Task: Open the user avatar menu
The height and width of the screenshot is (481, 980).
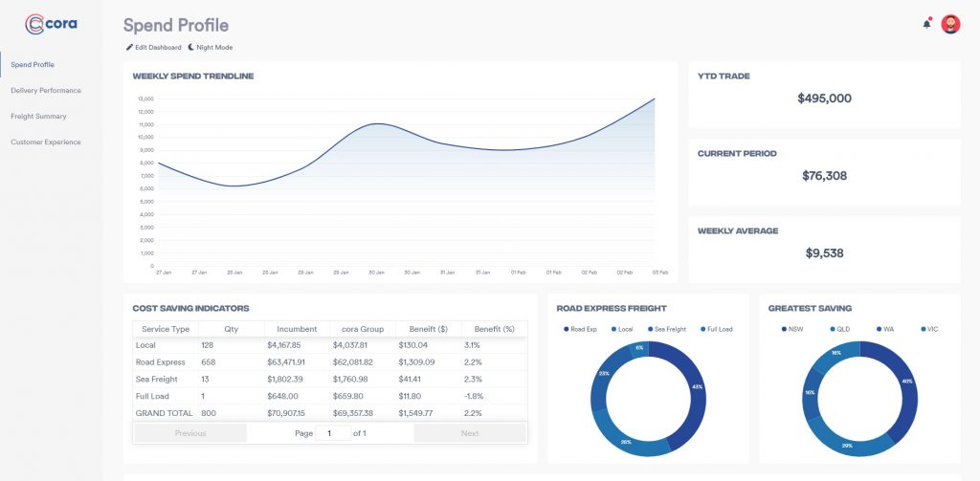Action: click(950, 24)
